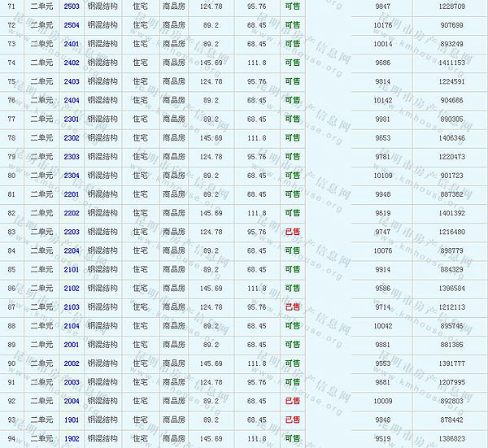488x448 pixels.
Task: View room 2004 link
Action: [x=72, y=401]
